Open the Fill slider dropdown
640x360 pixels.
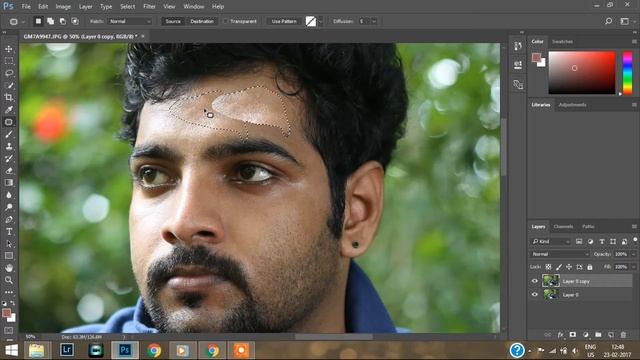click(633, 267)
